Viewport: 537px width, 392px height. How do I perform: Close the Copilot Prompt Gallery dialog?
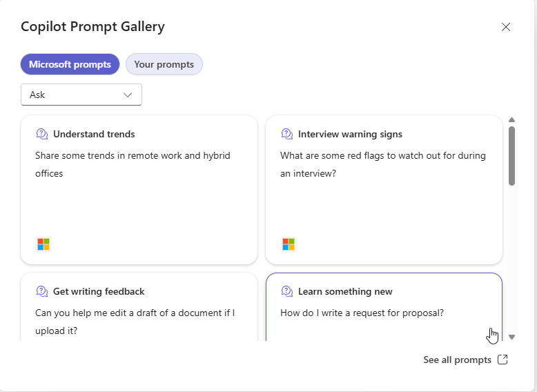pyautogui.click(x=506, y=27)
